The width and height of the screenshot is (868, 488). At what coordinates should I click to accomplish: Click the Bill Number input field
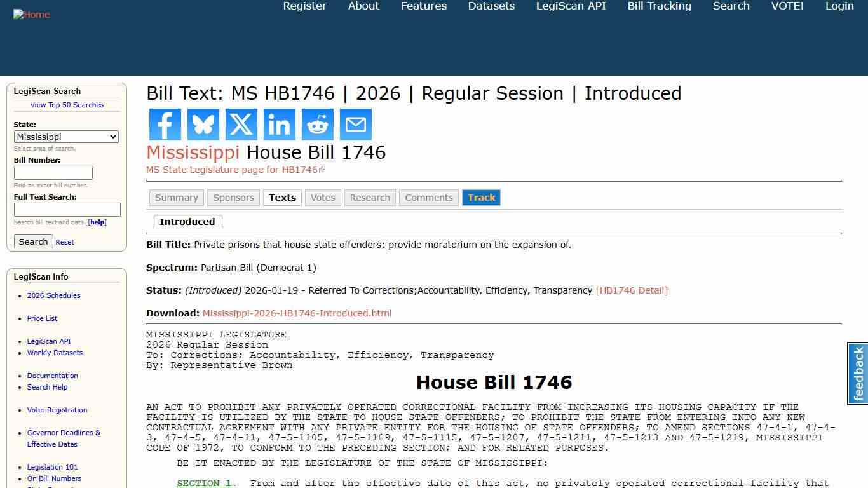point(53,172)
